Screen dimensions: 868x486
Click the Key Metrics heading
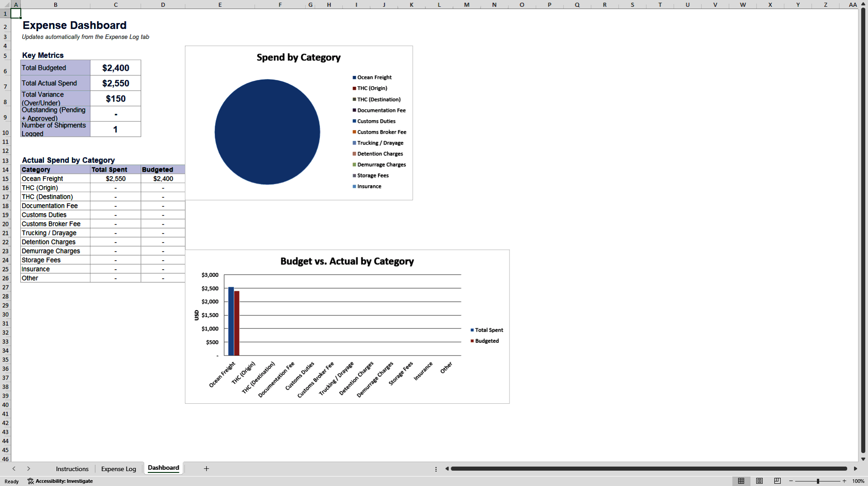43,55
